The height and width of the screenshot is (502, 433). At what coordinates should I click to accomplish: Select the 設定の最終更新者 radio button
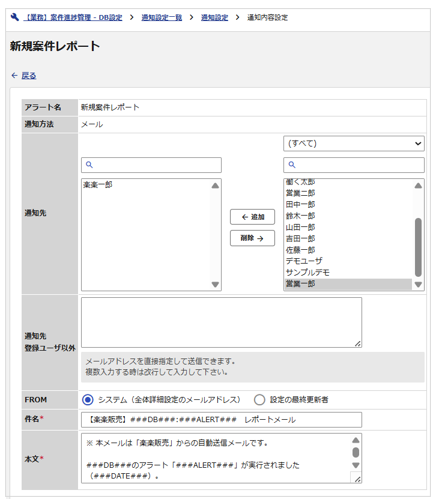click(259, 399)
